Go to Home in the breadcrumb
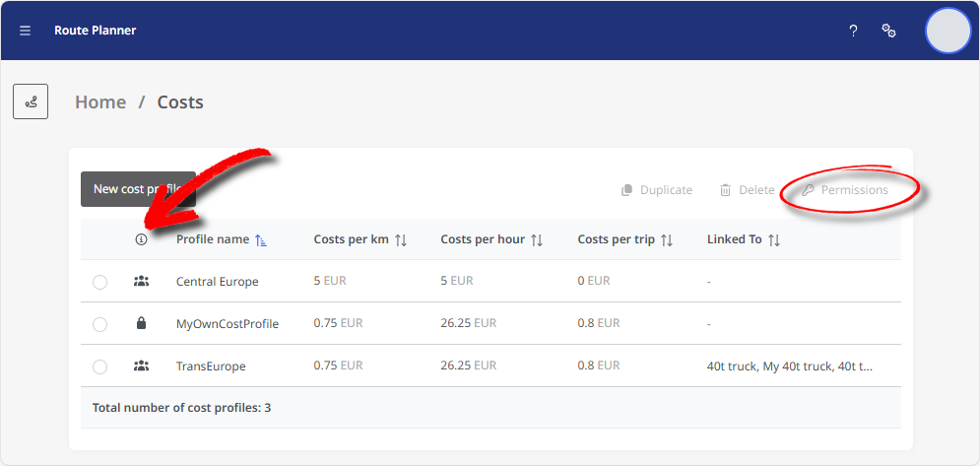 coord(100,102)
